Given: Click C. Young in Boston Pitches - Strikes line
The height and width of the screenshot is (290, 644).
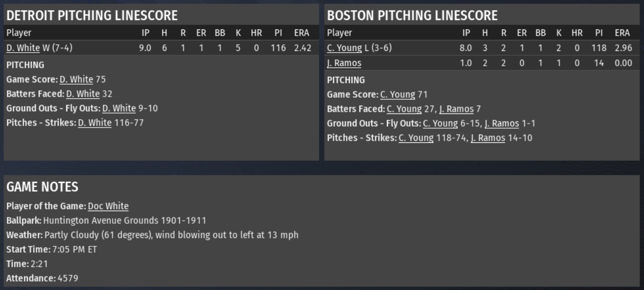Looking at the screenshot, I should [x=416, y=138].
